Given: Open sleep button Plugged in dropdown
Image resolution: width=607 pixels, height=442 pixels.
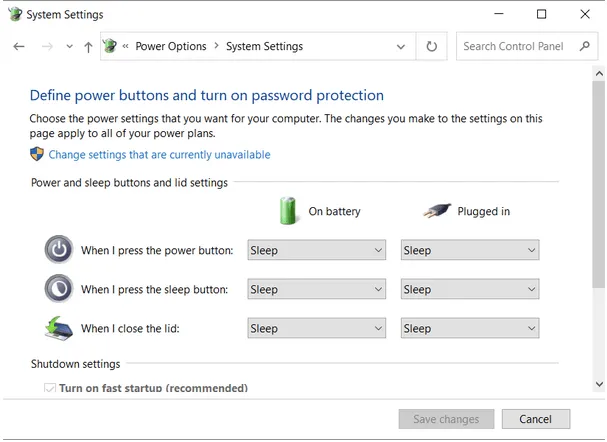Looking at the screenshot, I should coord(469,290).
